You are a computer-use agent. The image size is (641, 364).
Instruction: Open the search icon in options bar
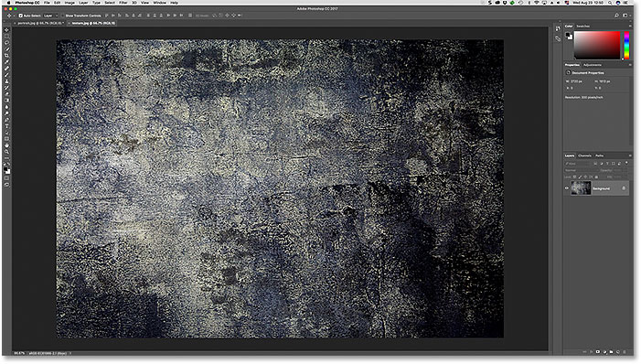[616, 16]
